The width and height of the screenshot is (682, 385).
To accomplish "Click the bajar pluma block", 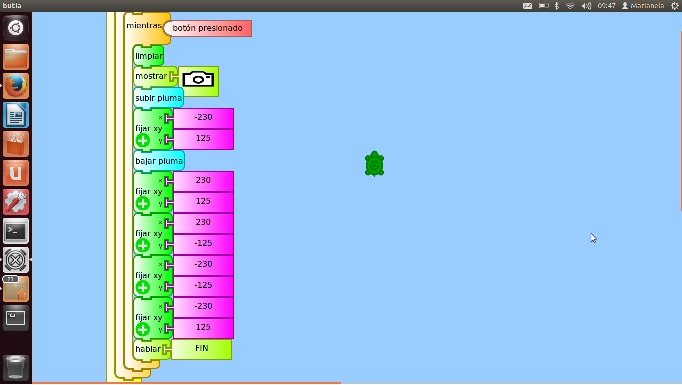I will tap(159, 161).
